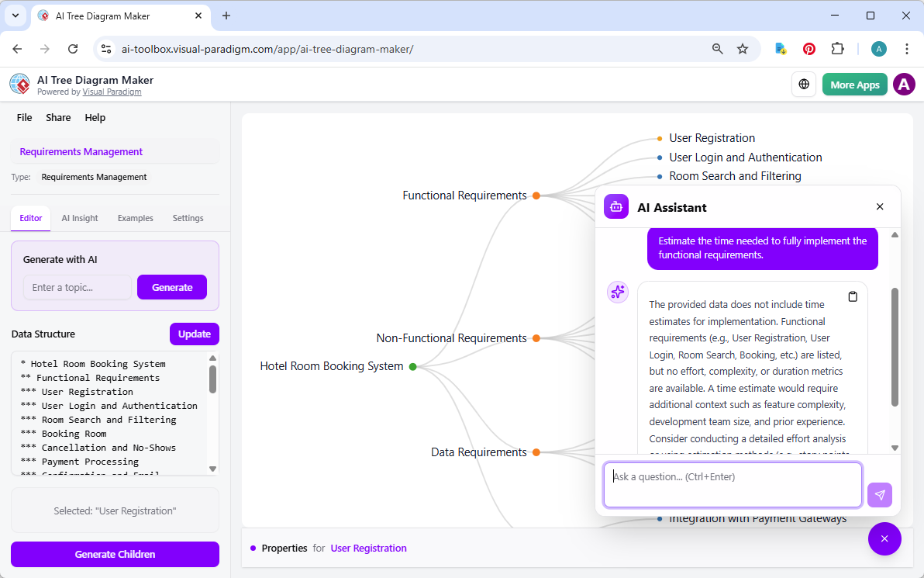Open the Pinterest extension icon
Viewport: 924px width, 578px height.
coord(808,48)
